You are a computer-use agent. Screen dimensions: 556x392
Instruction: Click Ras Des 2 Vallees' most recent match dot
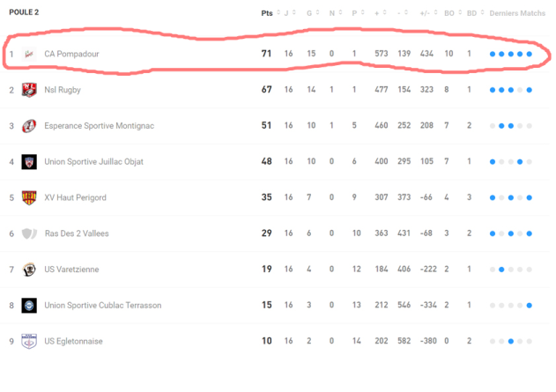(530, 233)
